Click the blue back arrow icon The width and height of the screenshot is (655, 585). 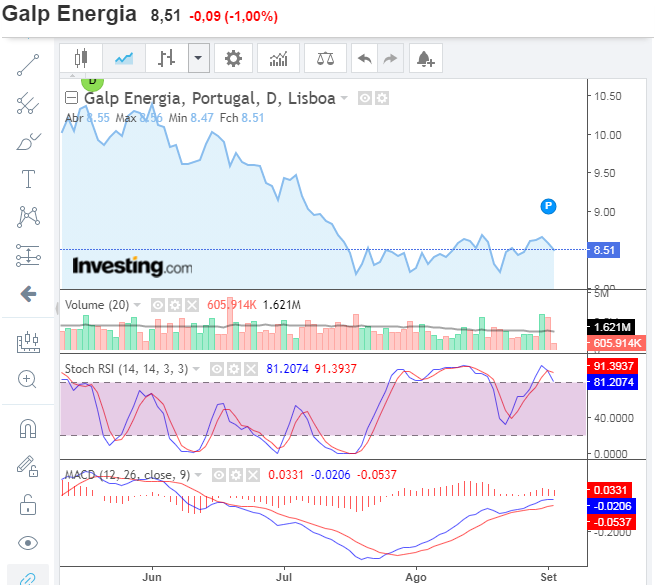(28, 294)
